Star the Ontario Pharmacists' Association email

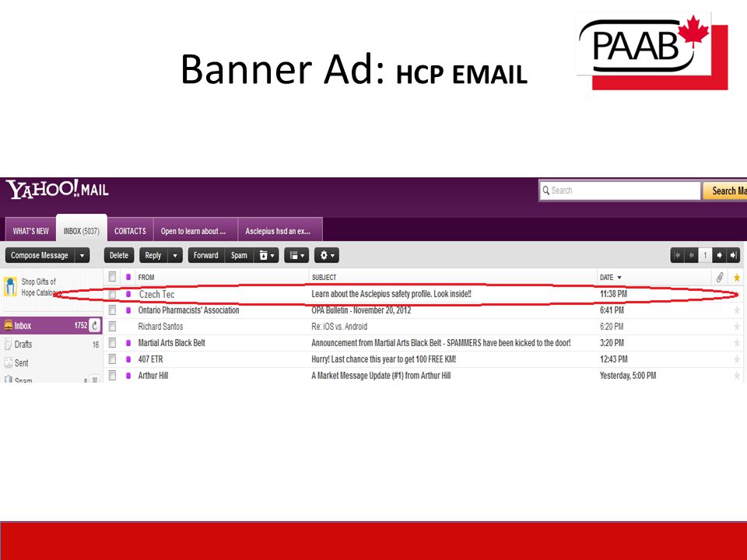(737, 310)
